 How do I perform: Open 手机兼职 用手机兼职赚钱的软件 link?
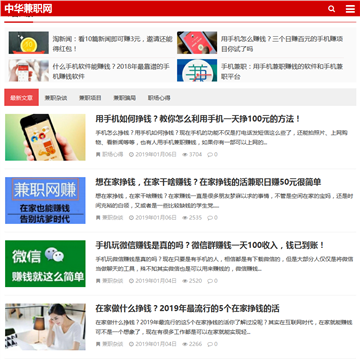[x=282, y=71]
